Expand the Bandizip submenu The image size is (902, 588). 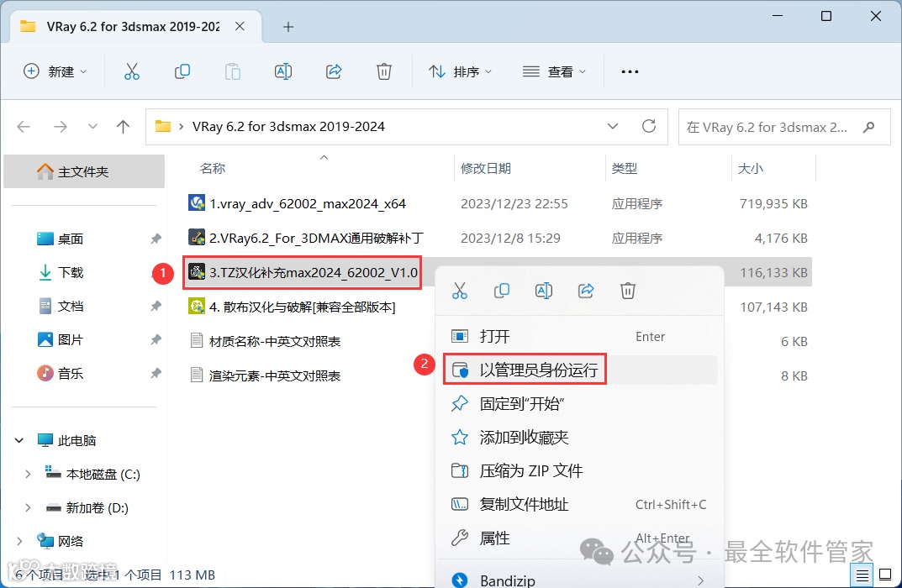pos(700,580)
